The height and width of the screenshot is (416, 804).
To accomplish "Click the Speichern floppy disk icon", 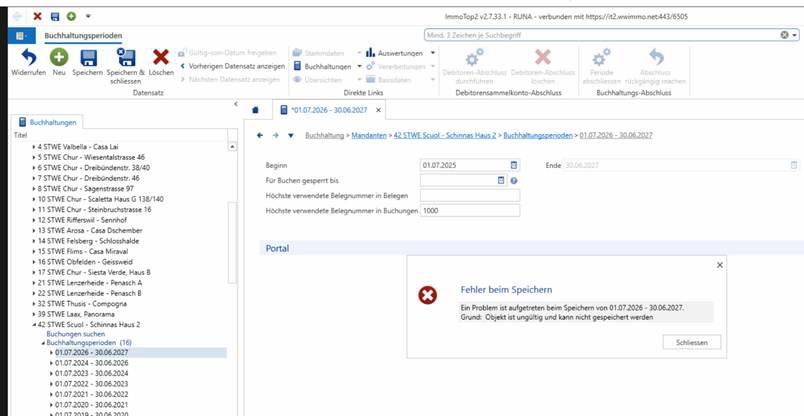I will tap(88, 57).
